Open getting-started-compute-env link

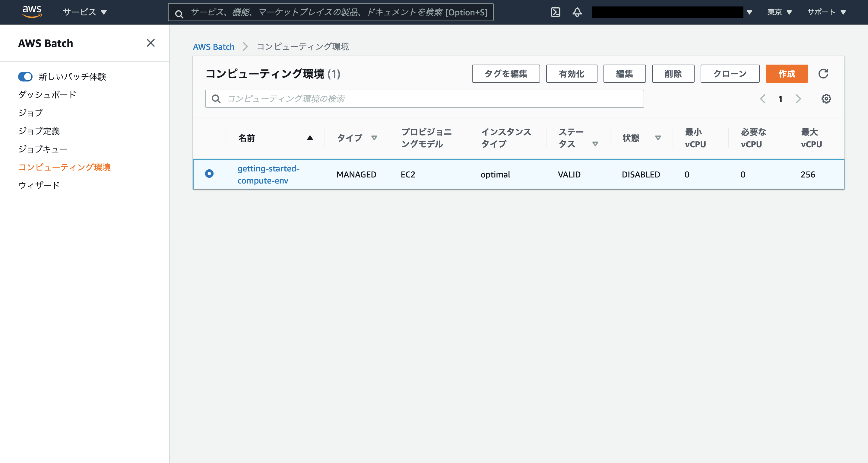click(268, 174)
